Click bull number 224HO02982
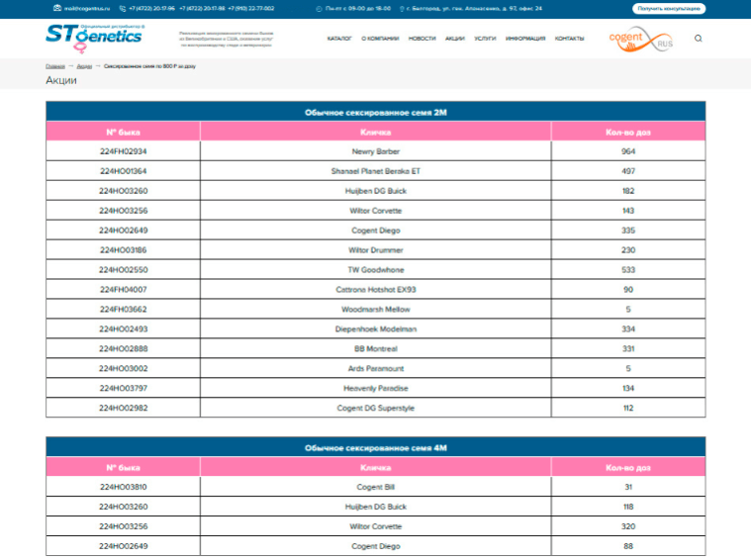This screenshot has width=751, height=560. click(123, 408)
